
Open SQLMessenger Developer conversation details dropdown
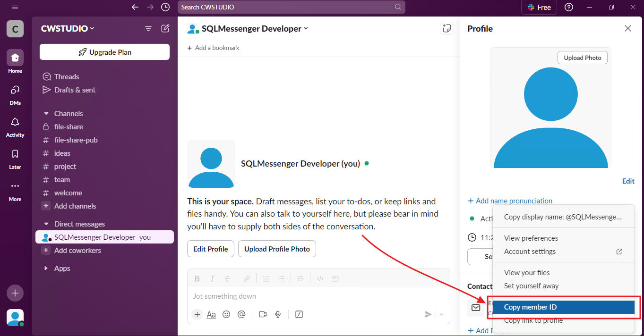tap(255, 29)
